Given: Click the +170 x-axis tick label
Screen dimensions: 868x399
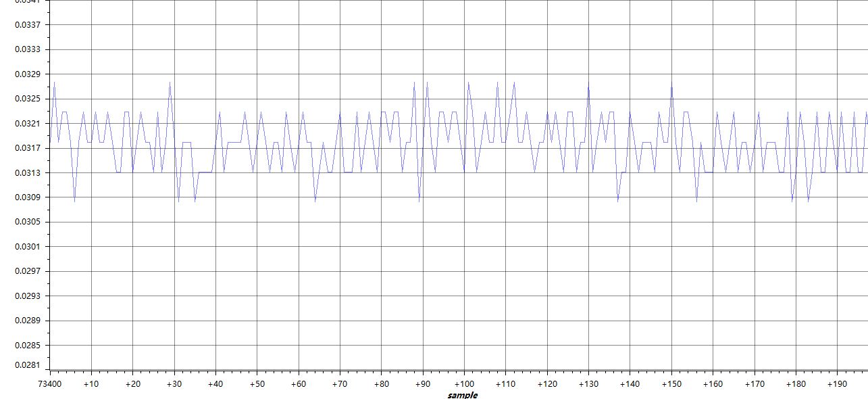Looking at the screenshot, I should [755, 383].
